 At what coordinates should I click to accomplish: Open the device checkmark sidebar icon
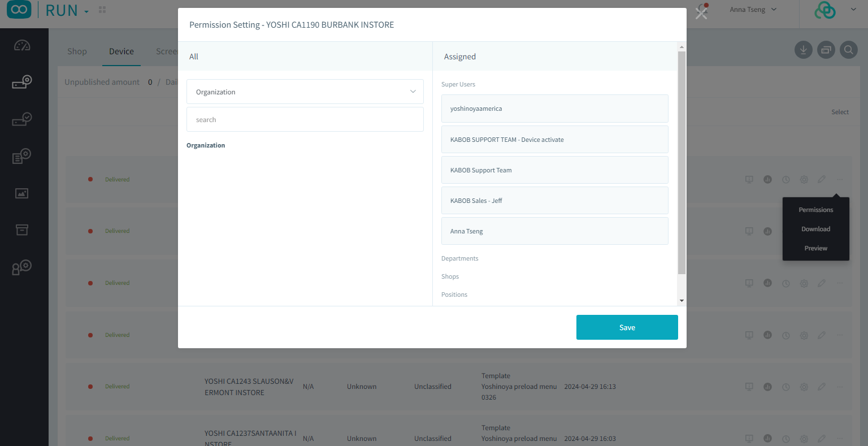(x=22, y=119)
